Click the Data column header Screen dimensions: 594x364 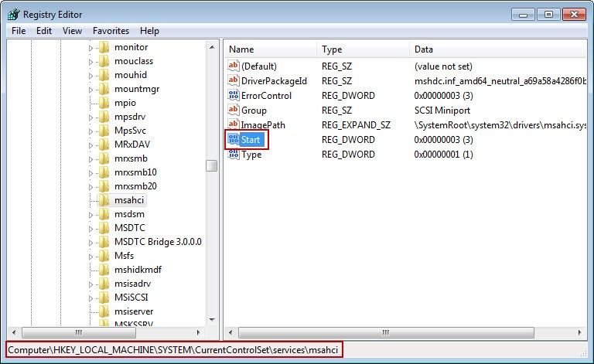click(495, 49)
